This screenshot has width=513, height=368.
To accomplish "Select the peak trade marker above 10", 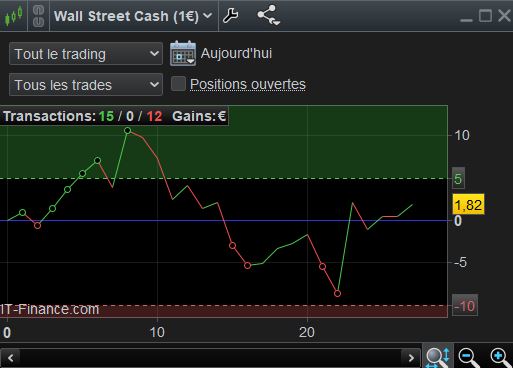I will coord(128,131).
